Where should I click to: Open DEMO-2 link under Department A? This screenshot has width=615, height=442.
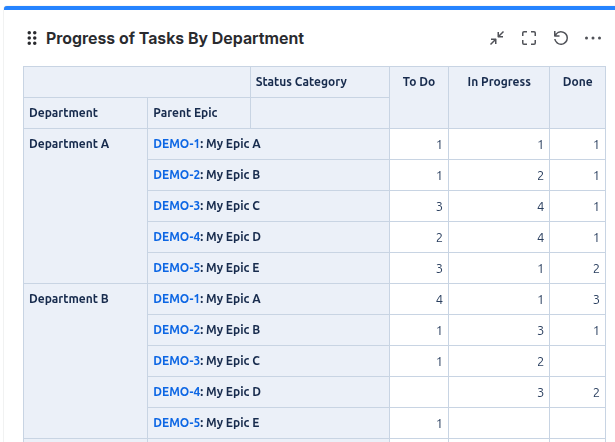click(x=176, y=175)
